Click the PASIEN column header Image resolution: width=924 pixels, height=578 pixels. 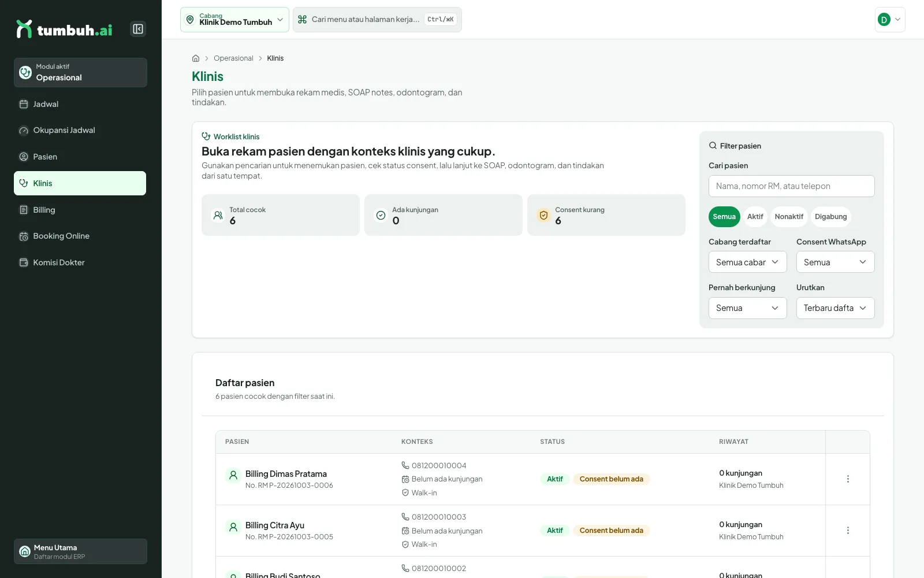(x=237, y=442)
